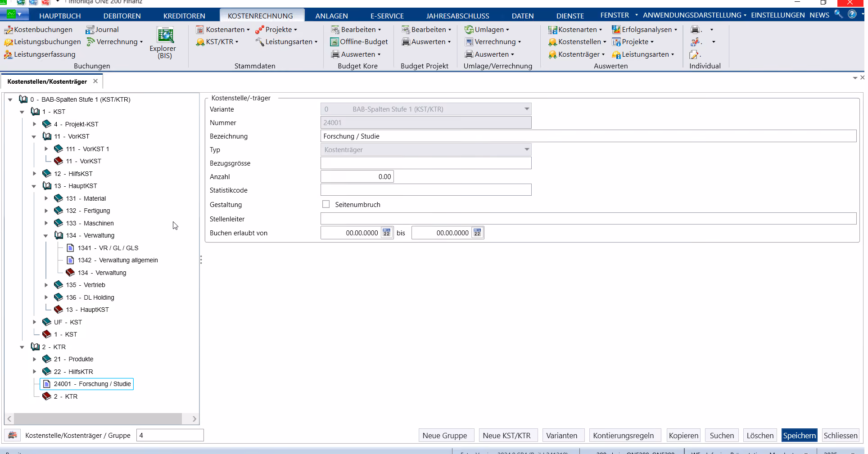Collapse the 2 - KTR node
Screen dimensions: 868x454
click(x=22, y=347)
